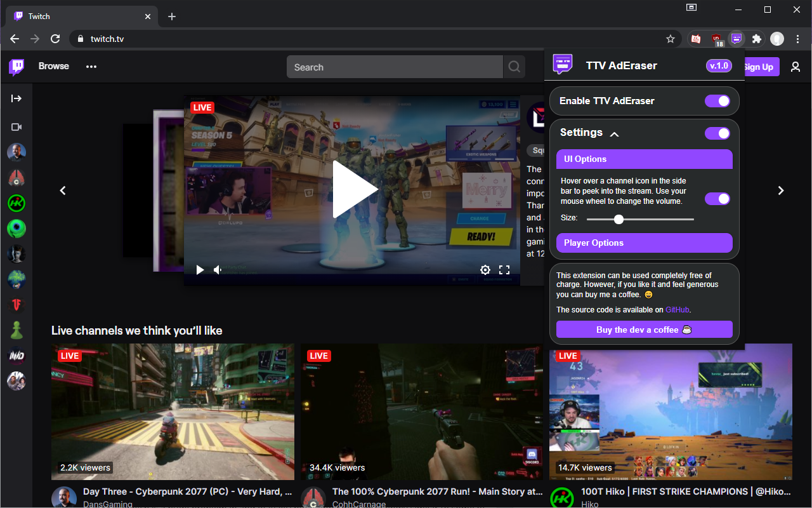Mute the featured player volume icon

point(218,270)
